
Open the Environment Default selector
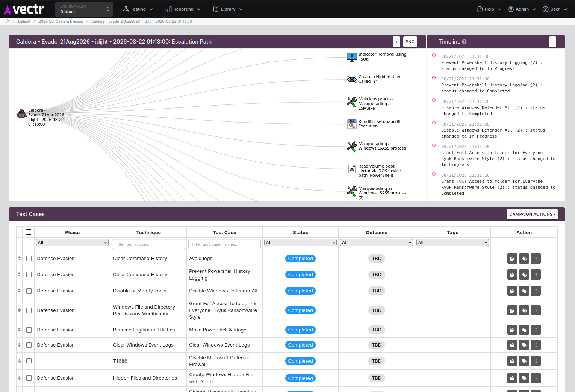84,9
